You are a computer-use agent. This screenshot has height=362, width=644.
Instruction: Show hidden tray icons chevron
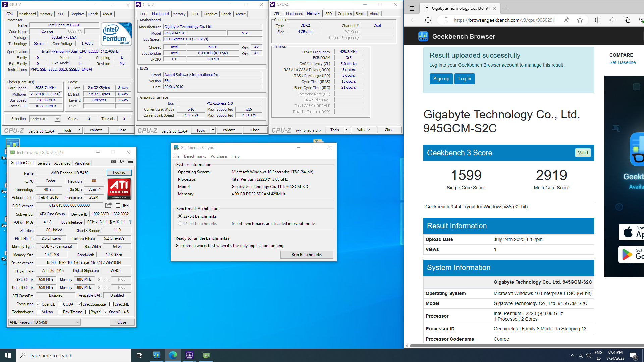(573, 356)
